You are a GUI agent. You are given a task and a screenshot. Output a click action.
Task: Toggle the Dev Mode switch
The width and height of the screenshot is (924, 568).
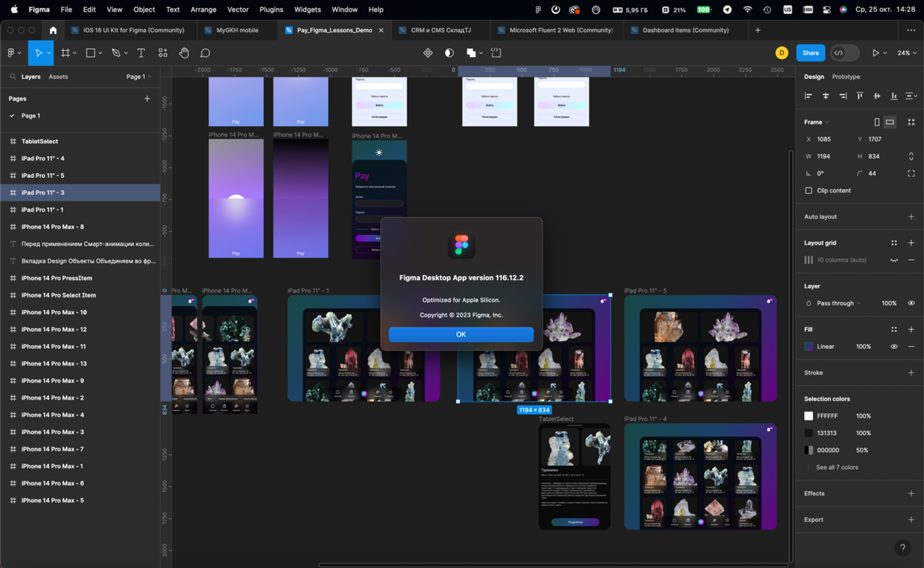click(845, 53)
